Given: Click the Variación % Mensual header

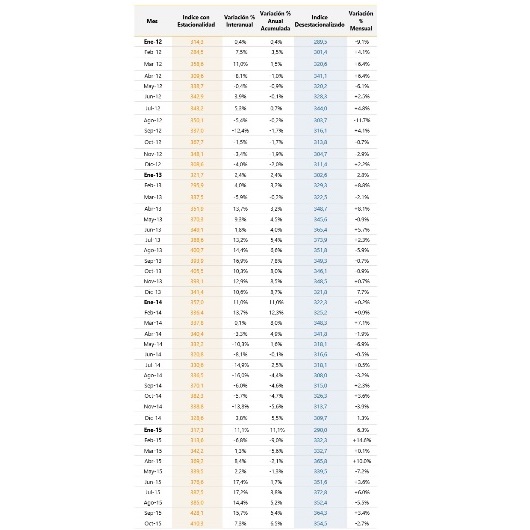Looking at the screenshot, I should pyautogui.click(x=361, y=21).
